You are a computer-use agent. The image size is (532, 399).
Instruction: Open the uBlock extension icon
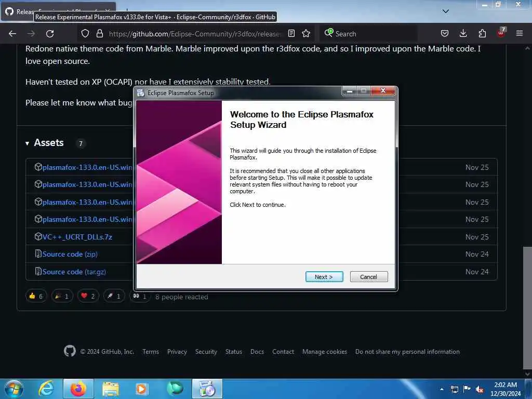[x=501, y=33]
